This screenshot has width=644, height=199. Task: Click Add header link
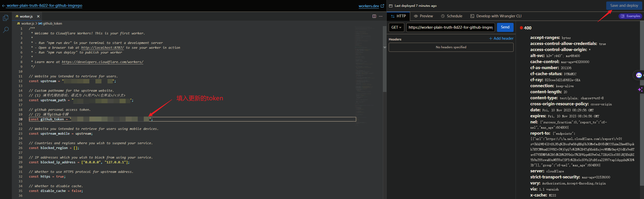pyautogui.click(x=501, y=38)
